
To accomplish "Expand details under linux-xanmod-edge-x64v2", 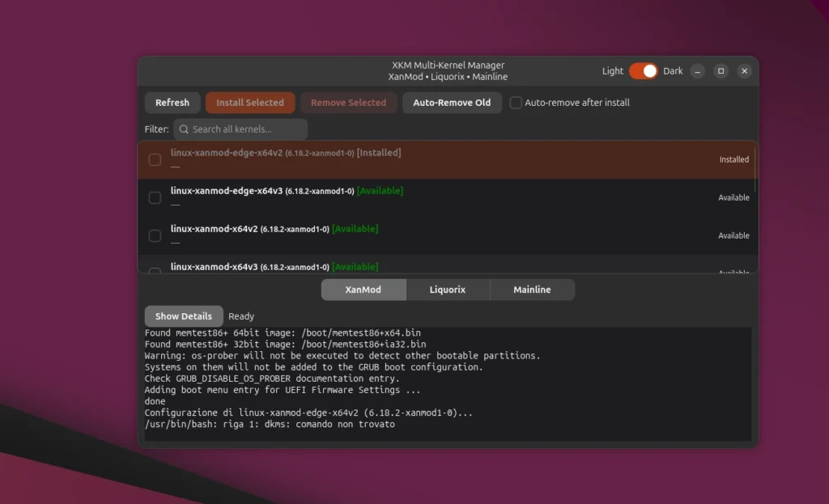I will click(x=174, y=167).
